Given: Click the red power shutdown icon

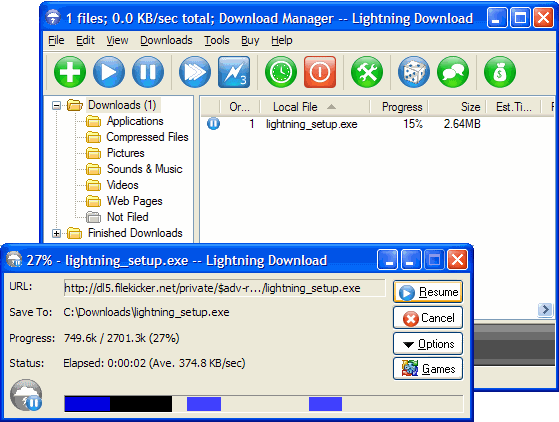Looking at the screenshot, I should [x=320, y=72].
